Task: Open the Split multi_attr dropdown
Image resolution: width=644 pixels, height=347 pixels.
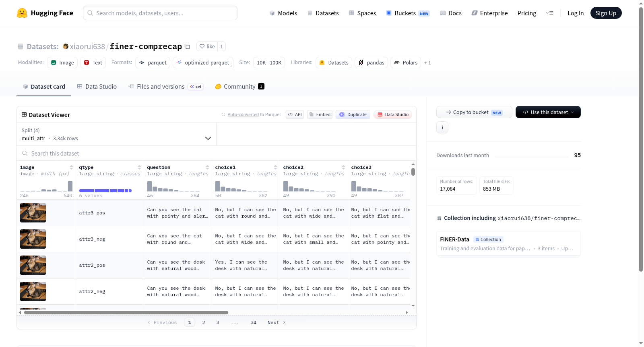Action: 116,134
